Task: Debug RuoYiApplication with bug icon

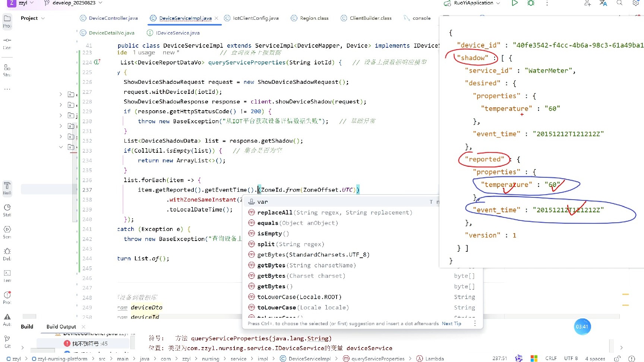Action: pos(531,3)
